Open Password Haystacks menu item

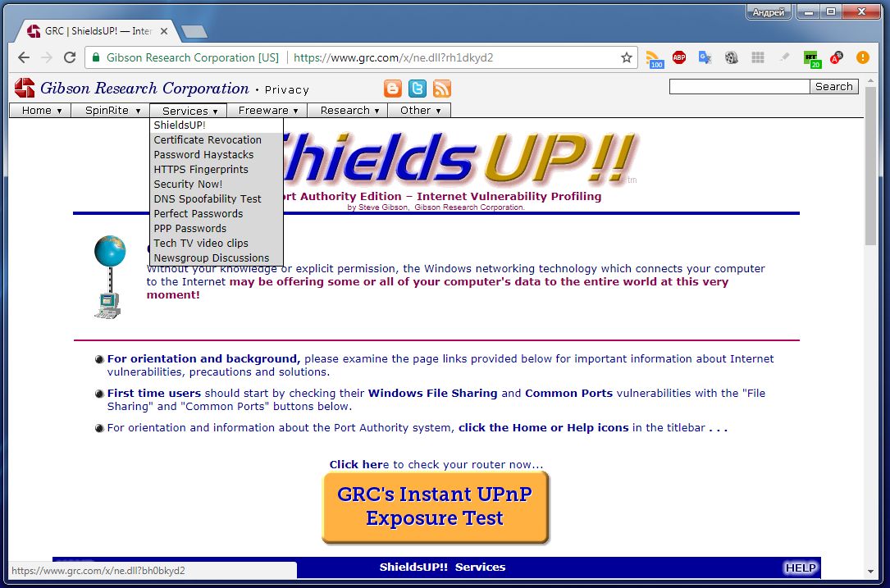click(217, 155)
